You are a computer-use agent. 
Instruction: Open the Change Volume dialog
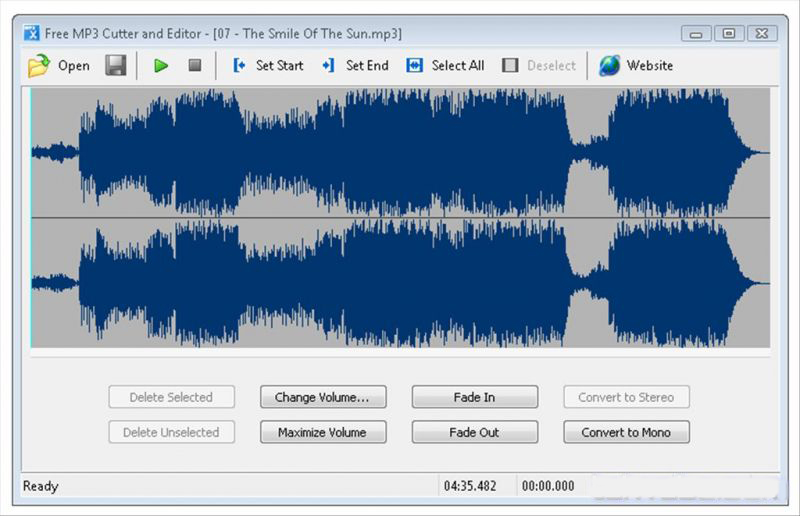[x=322, y=397]
